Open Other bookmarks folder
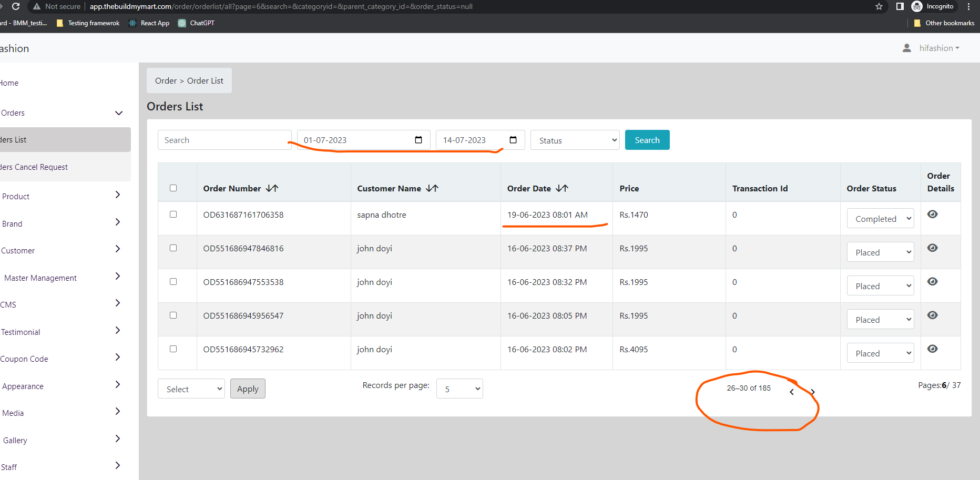The width and height of the screenshot is (980, 480). tap(944, 23)
